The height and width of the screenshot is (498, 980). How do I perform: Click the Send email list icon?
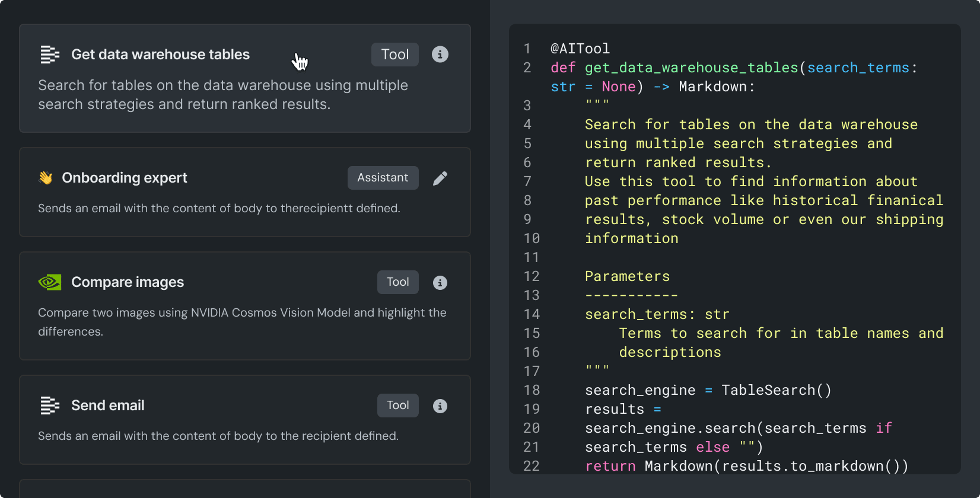point(50,406)
